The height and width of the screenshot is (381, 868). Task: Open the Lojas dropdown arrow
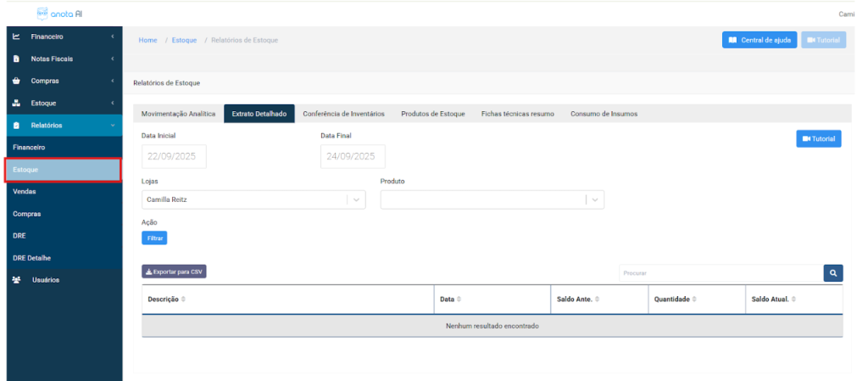point(357,199)
